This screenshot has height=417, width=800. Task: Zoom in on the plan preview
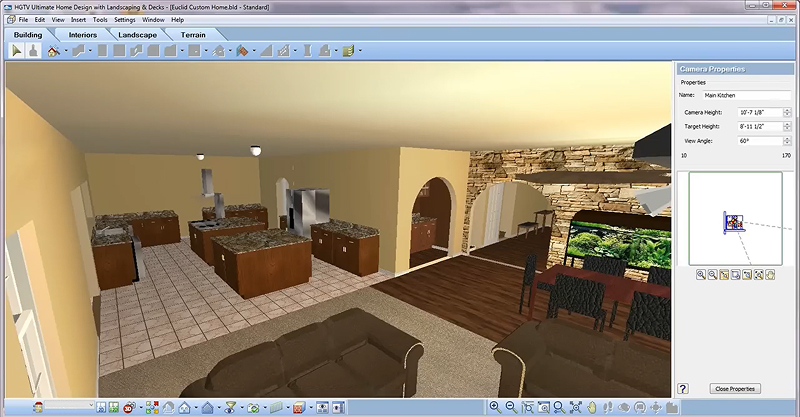pyautogui.click(x=701, y=275)
